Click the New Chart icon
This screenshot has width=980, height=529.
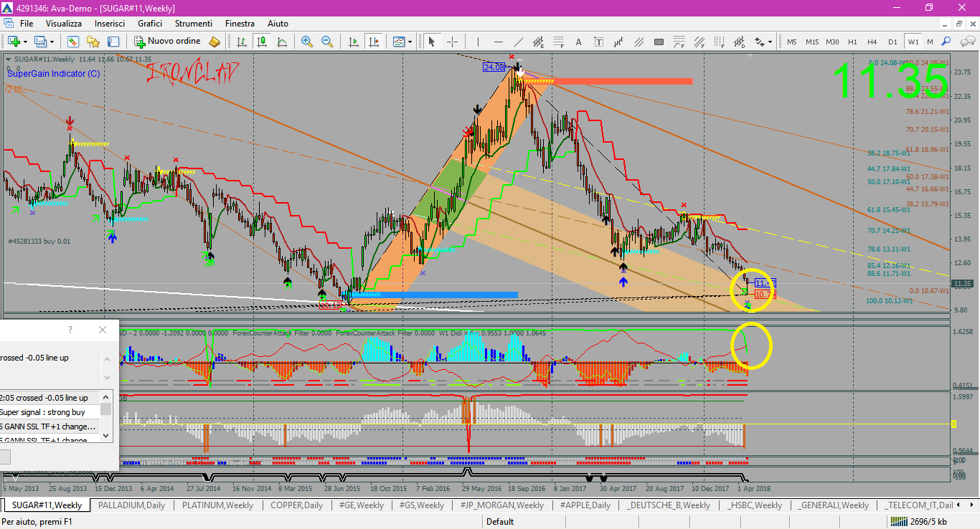14,42
